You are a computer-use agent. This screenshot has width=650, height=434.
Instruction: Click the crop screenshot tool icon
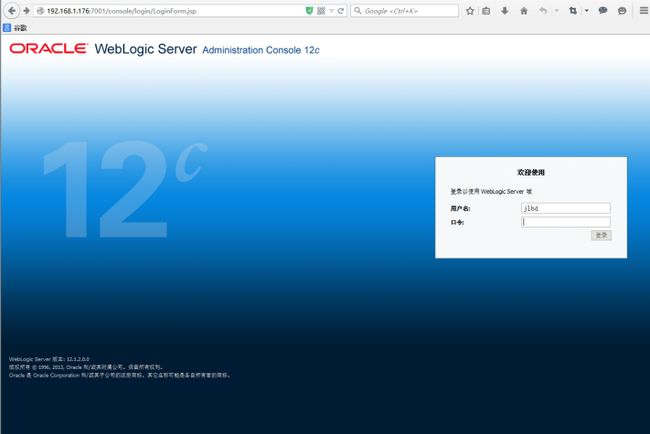coord(573,11)
